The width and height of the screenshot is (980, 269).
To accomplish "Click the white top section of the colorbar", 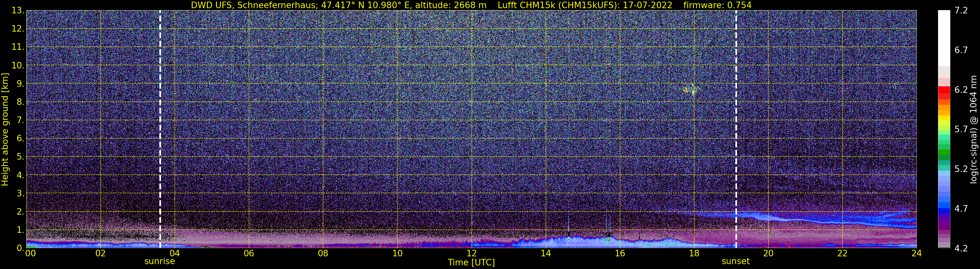I will point(944,38).
